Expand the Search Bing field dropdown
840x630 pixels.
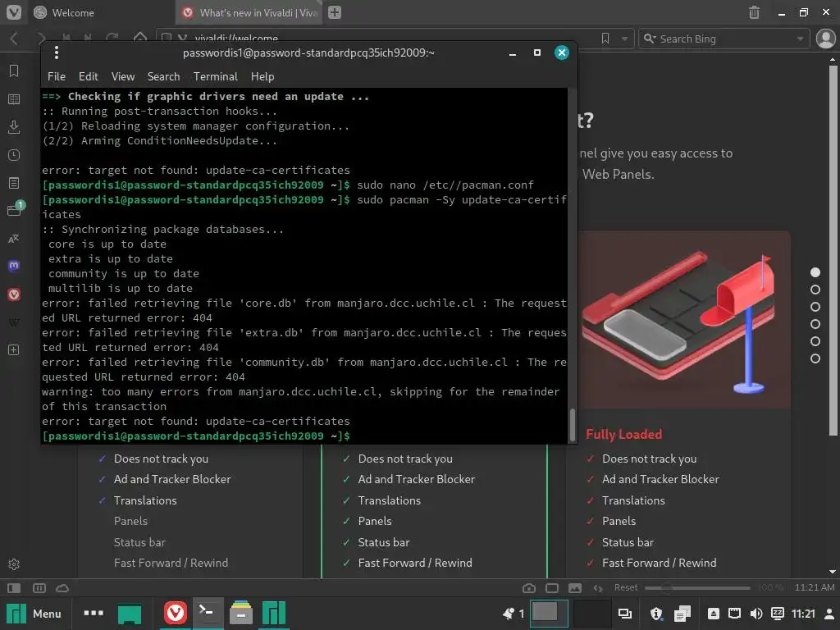point(800,39)
